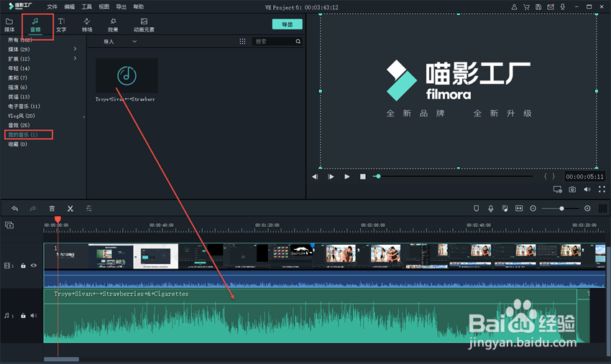Toggle the grid thumbnail view icon
Screen dimensions: 611x364
coord(242,41)
